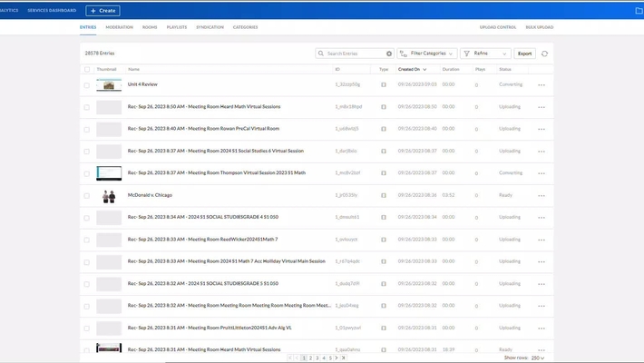Check the box for Unit 4 Review
The image size is (644, 363).
(87, 85)
